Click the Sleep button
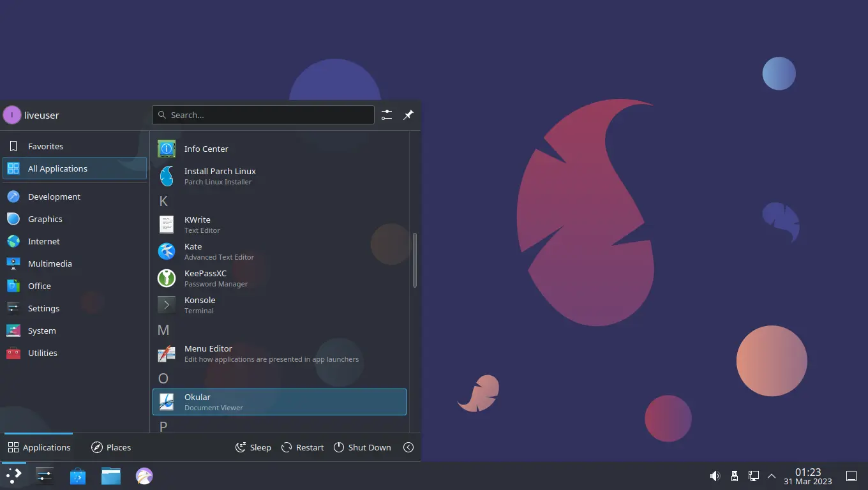Screen dimensions: 868x490 click(253, 447)
